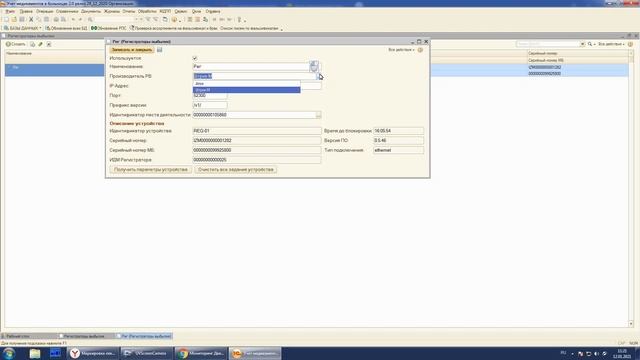This screenshot has height=360, width=640.
Task: Open the selector button for Идентификатор места деятельности
Action: pos(318,115)
